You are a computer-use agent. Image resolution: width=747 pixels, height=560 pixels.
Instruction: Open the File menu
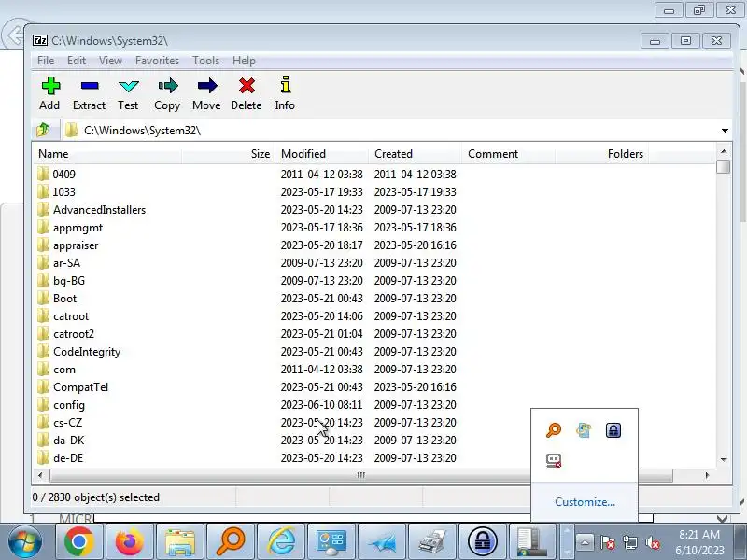pyautogui.click(x=46, y=61)
